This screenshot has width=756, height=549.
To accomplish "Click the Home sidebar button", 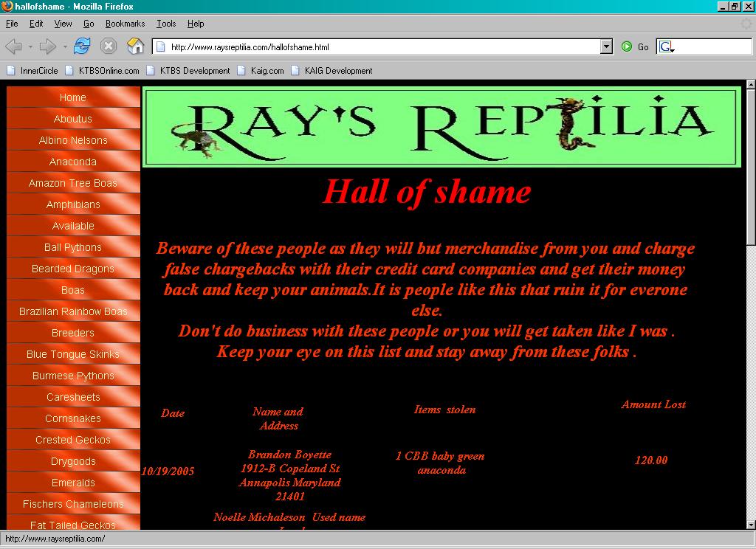I will pos(73,97).
